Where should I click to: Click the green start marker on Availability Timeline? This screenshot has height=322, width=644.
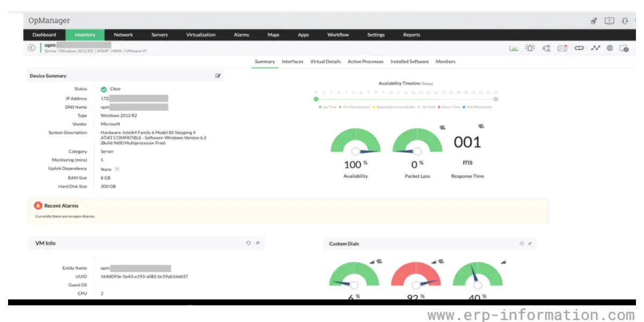pos(316,99)
